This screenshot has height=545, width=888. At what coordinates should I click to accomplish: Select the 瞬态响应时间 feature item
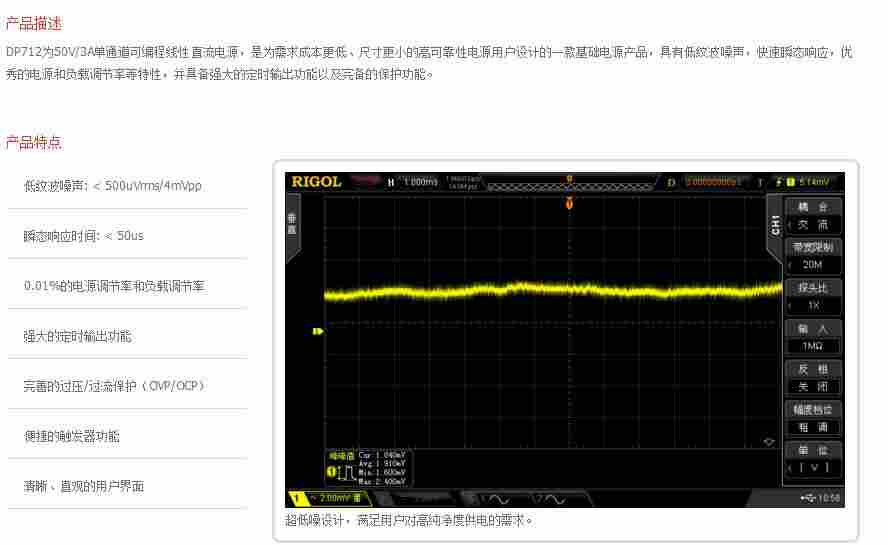[x=84, y=236]
